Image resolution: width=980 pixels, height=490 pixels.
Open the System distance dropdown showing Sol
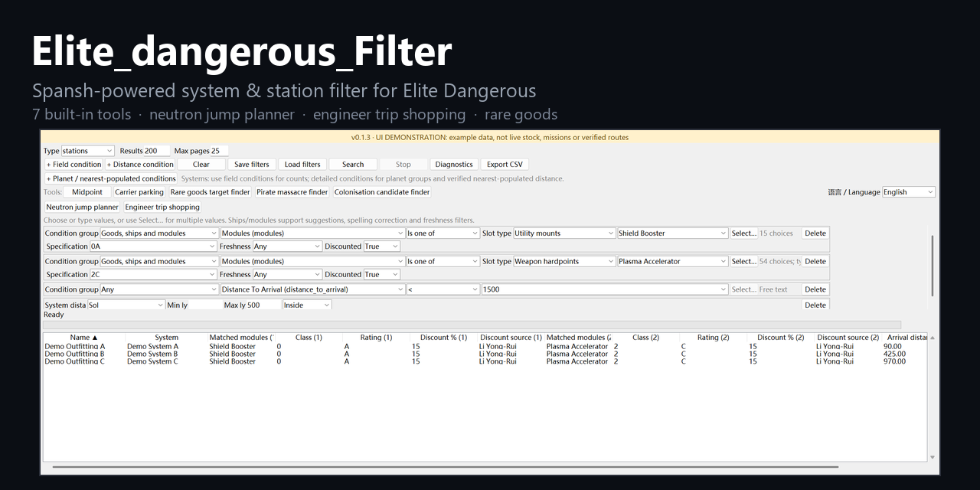tap(126, 305)
